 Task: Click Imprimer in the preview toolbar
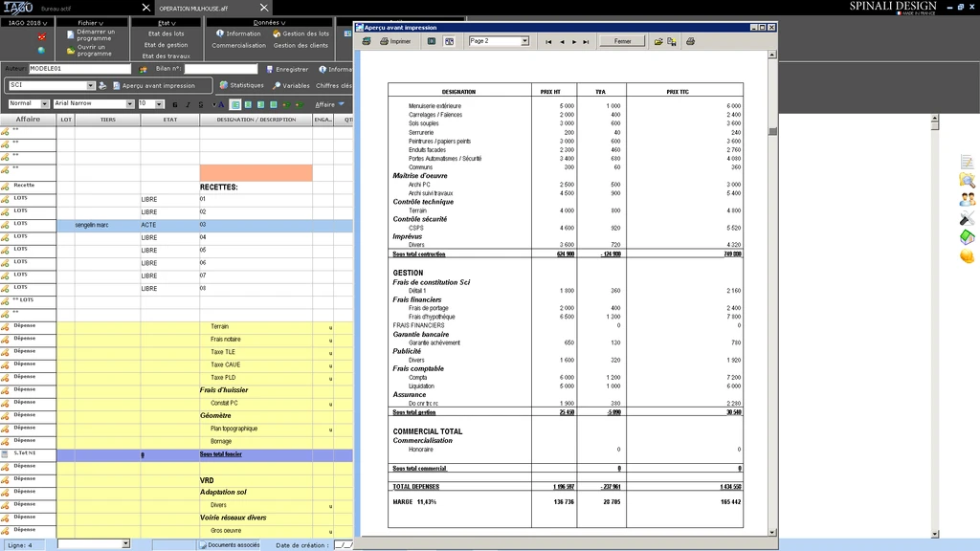tap(395, 42)
